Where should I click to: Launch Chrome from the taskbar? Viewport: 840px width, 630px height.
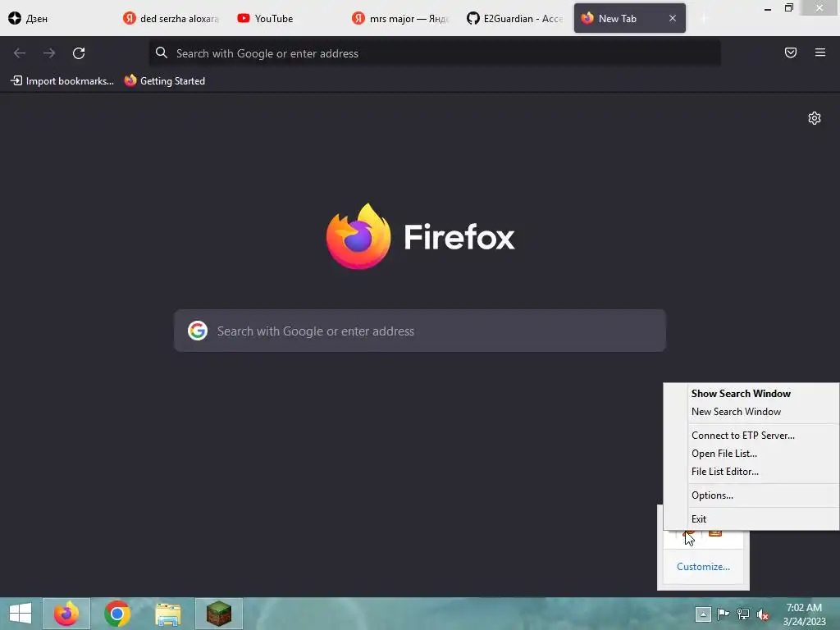pos(116,614)
